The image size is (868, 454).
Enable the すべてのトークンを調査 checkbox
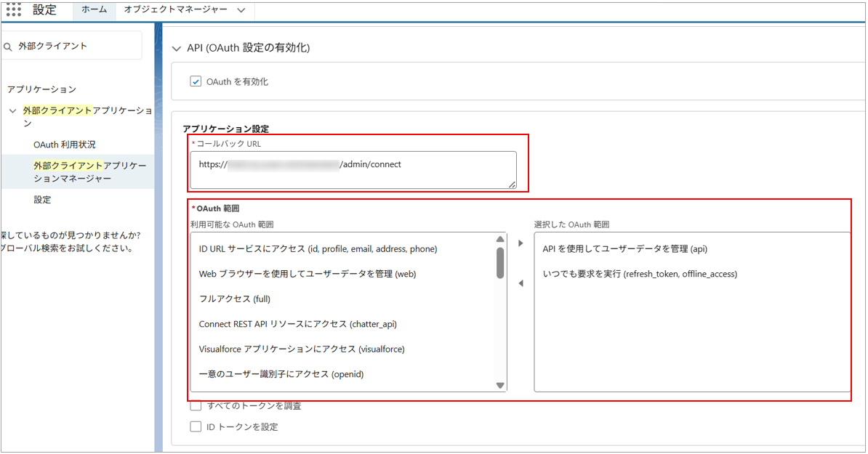[196, 405]
